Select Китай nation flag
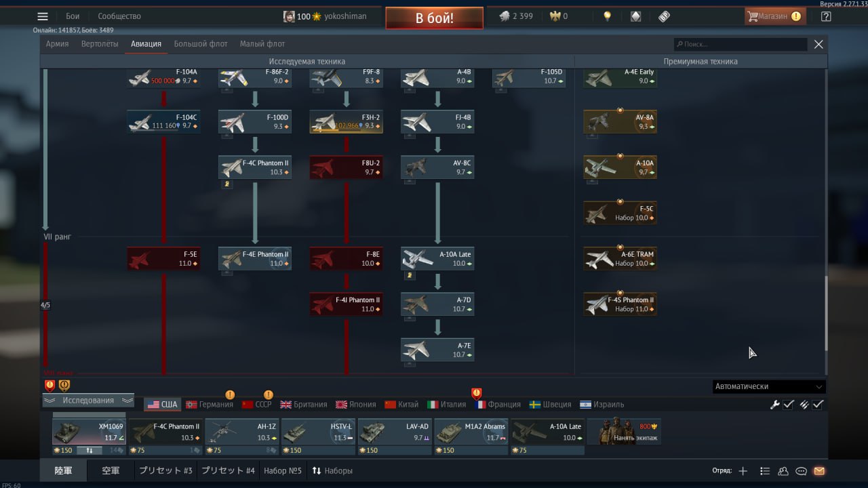Viewport: 868px width, 488px height. click(401, 405)
